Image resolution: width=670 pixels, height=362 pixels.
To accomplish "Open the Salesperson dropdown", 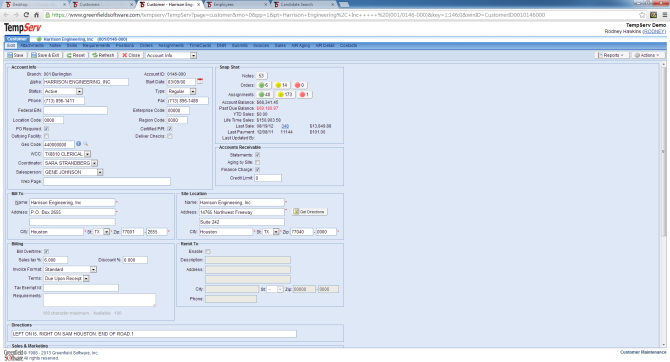I will coord(100,172).
